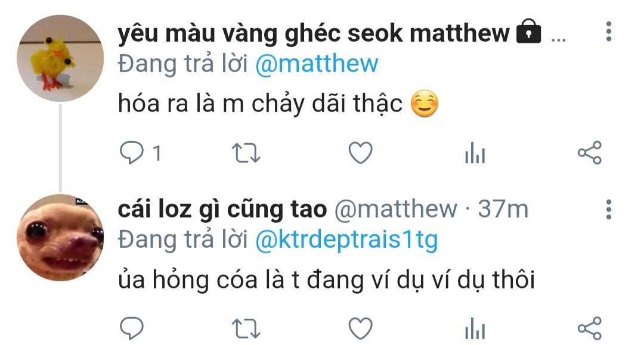The image size is (644, 345).
Task: Open the @matthew mention link
Action: (x=317, y=64)
